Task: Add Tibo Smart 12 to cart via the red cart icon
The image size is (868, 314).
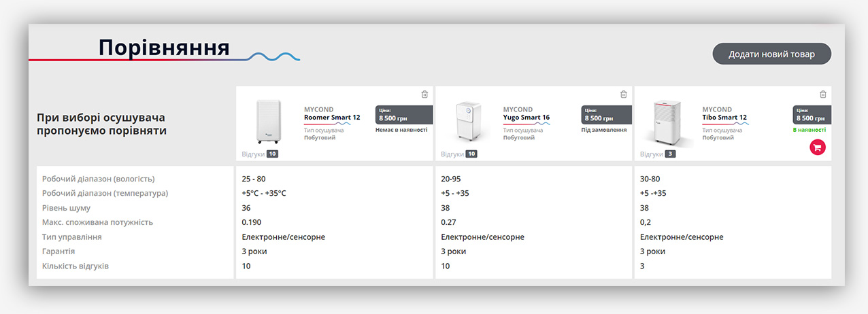Action: coord(818,147)
